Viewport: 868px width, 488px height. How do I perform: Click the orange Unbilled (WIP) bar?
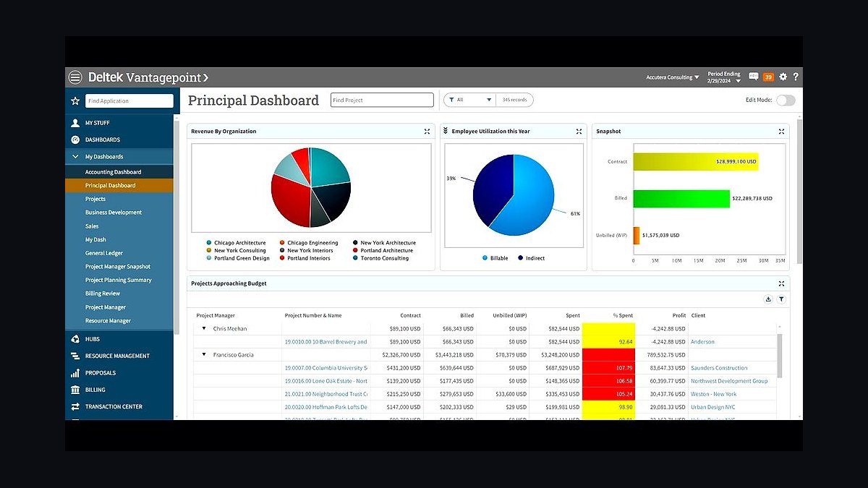coord(637,235)
